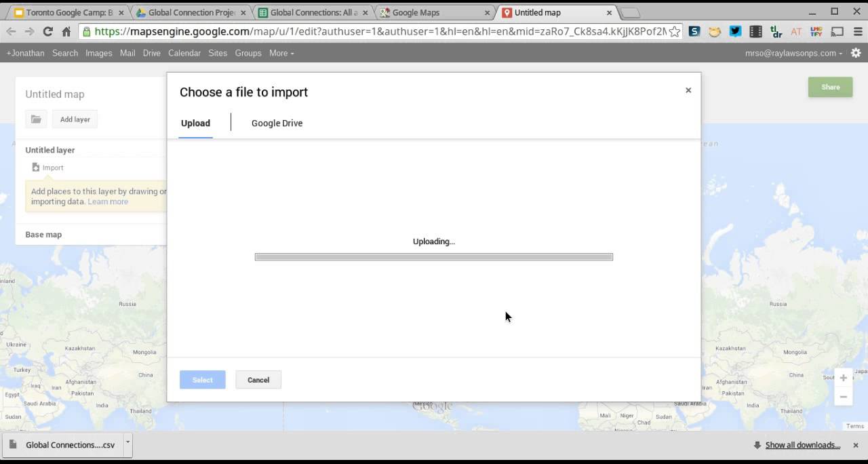Select the Google Drive tab in the dialog
This screenshot has width=868, height=464.
click(277, 123)
